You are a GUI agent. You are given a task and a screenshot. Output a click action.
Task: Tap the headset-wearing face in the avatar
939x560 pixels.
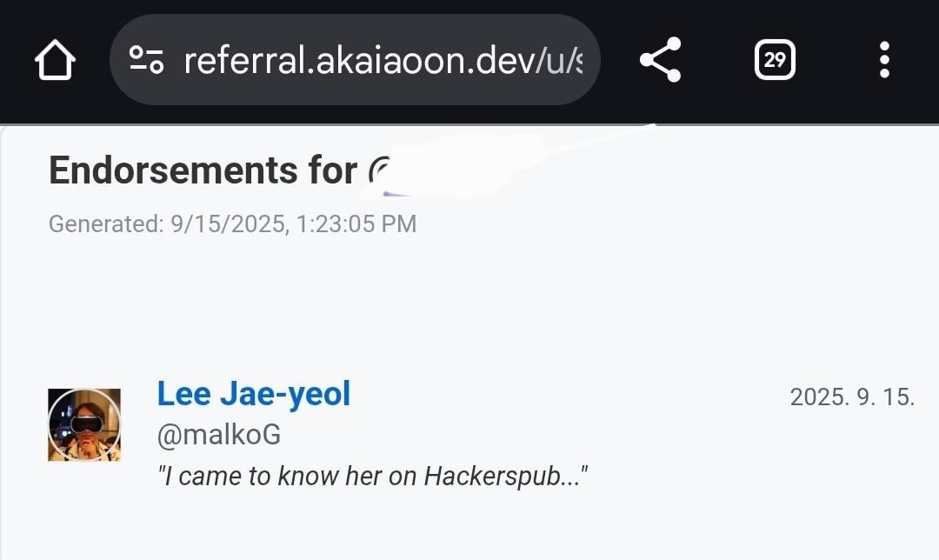tap(86, 425)
